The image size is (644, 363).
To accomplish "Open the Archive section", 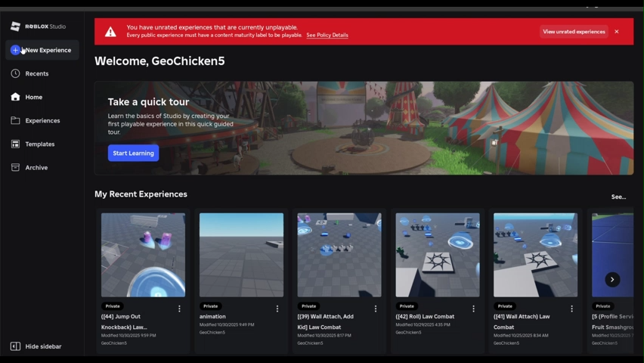I will [x=42, y=167].
